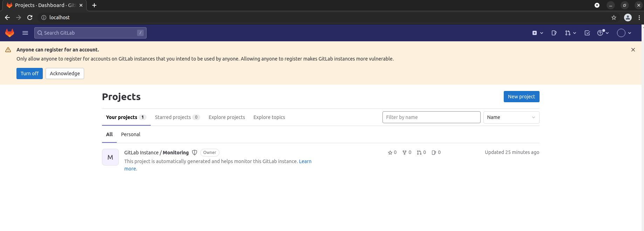Select the All sub-tab
The height and width of the screenshot is (231, 644).
pyautogui.click(x=109, y=134)
